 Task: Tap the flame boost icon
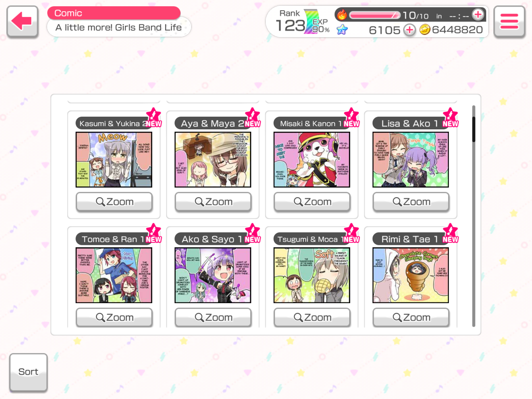click(x=342, y=15)
